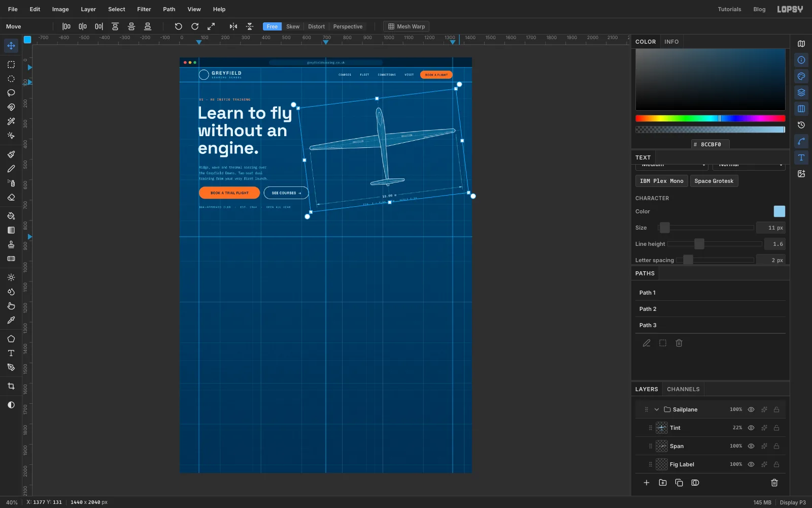Click the Add Layer plus icon
The width and height of the screenshot is (812, 508).
coord(647,483)
